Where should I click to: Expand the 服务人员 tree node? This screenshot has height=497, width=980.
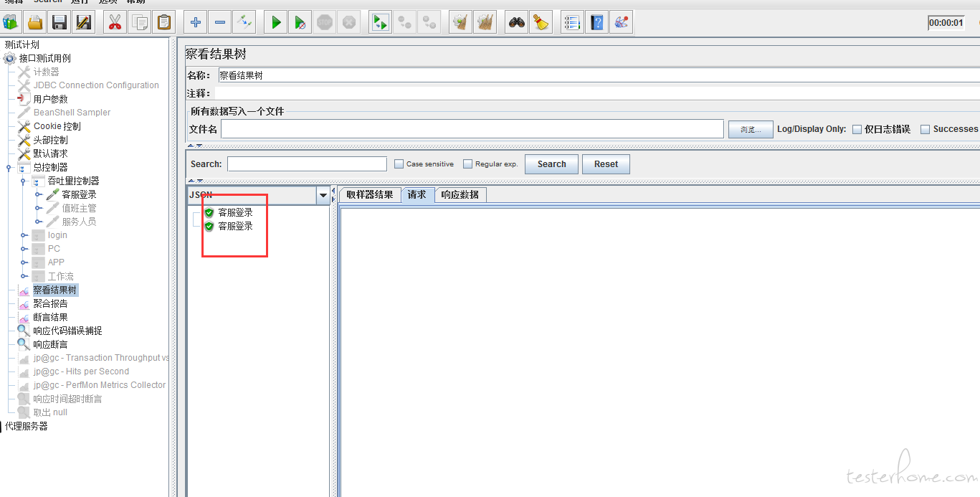pyautogui.click(x=38, y=222)
